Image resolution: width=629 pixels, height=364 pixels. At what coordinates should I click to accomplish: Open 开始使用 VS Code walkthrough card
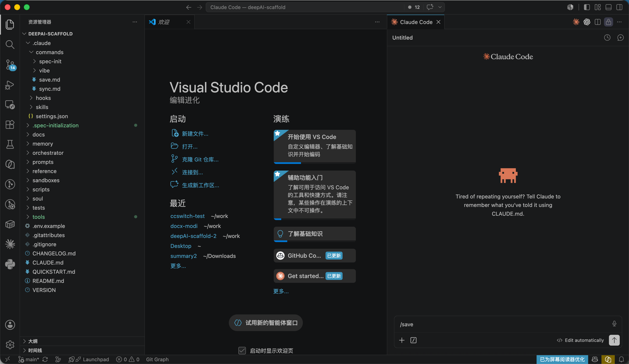click(314, 146)
